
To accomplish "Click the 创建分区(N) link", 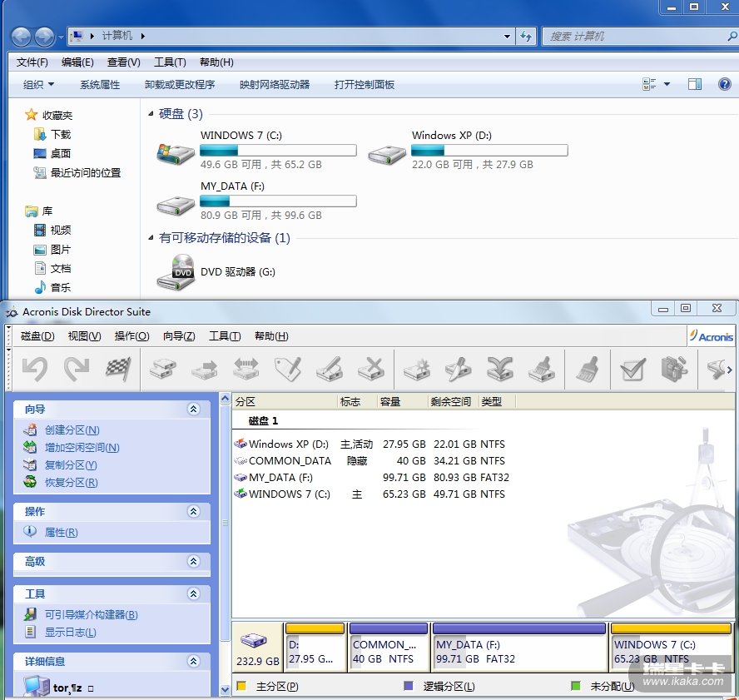I will point(72,429).
